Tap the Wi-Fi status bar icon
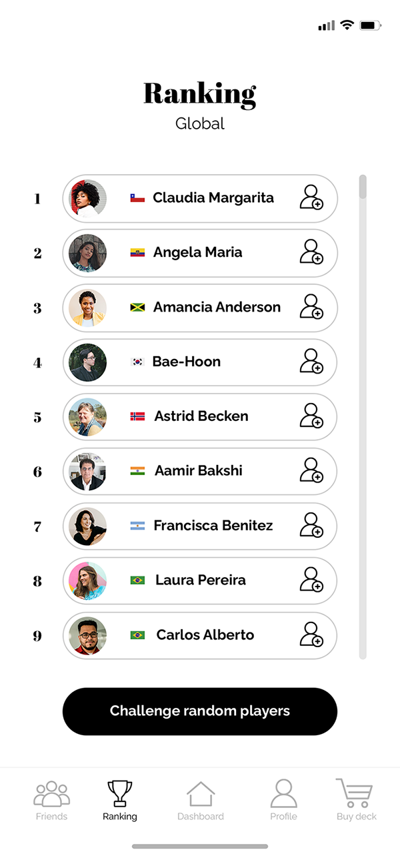Viewport: 400px width, 868px height. click(347, 25)
